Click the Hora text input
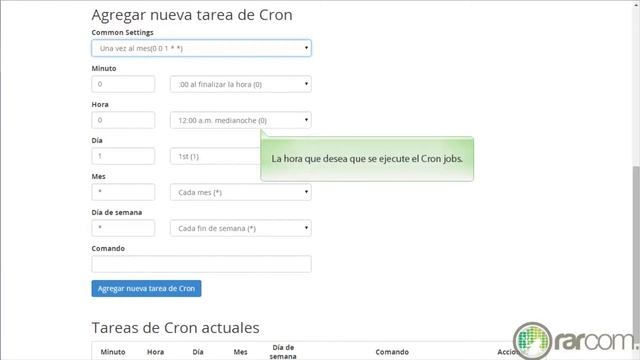 [x=123, y=120]
